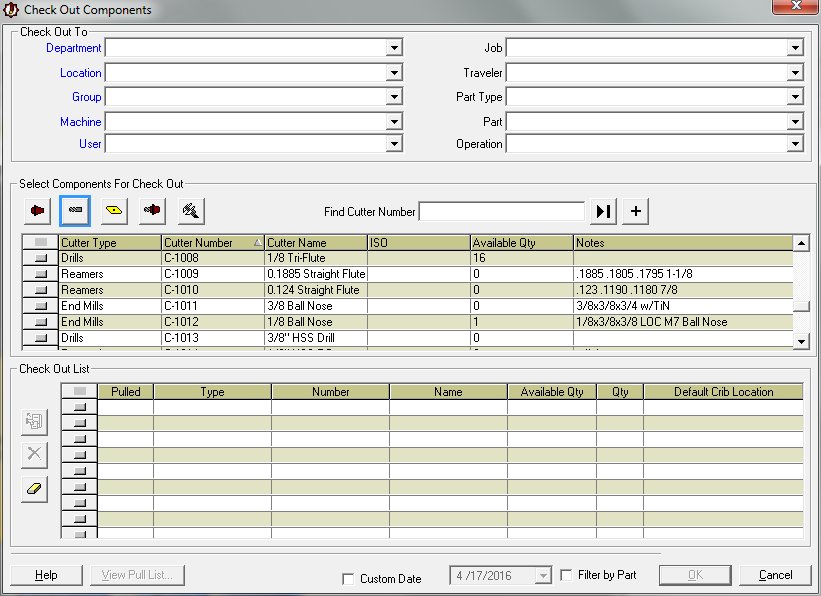Screen dimensions: 821x596
Task: Click the Help button
Action: (46, 575)
